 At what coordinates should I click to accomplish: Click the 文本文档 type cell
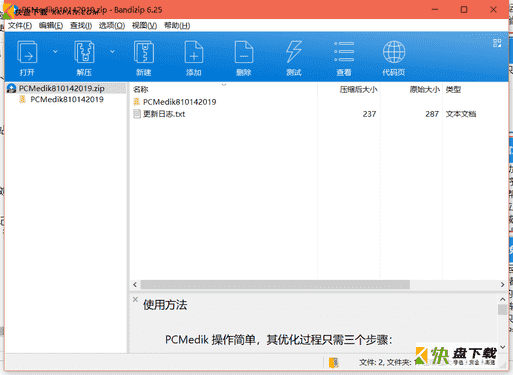pos(461,114)
